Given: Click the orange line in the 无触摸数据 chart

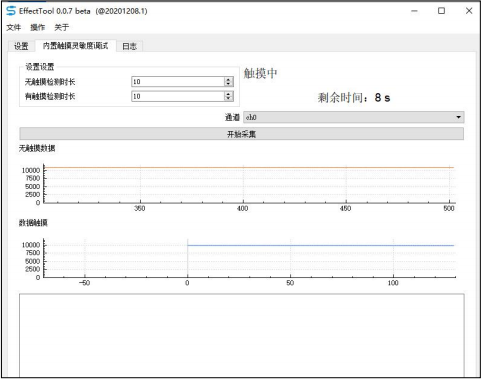Looking at the screenshot, I should point(249,167).
